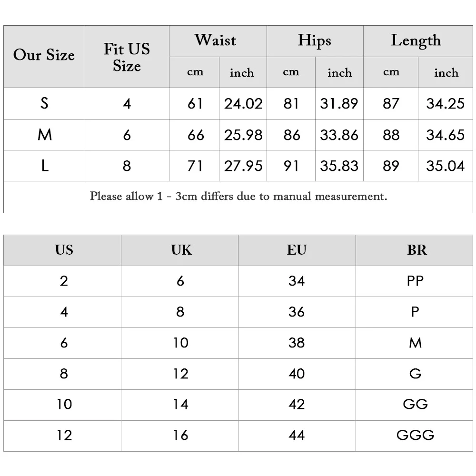Viewport: 476px width, 476px height.
Task: Select BR size GGG cell
Action: coord(415,436)
